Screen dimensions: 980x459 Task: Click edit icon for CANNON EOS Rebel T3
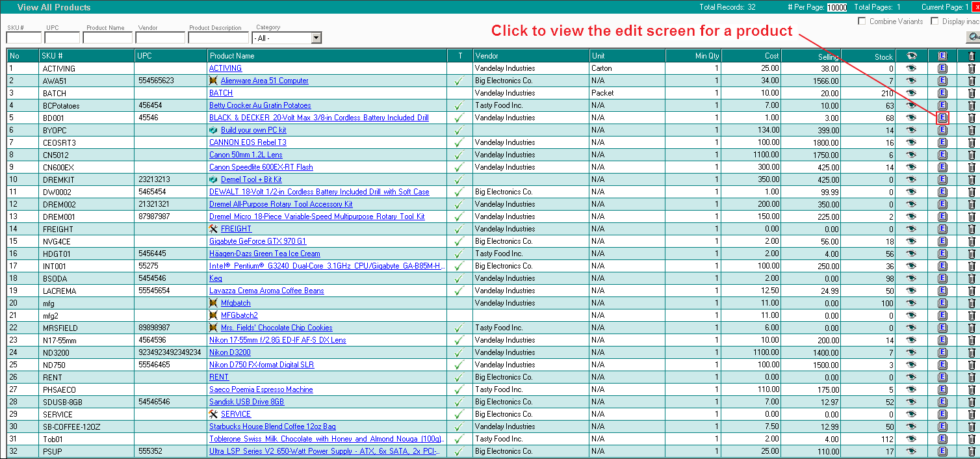(942, 142)
